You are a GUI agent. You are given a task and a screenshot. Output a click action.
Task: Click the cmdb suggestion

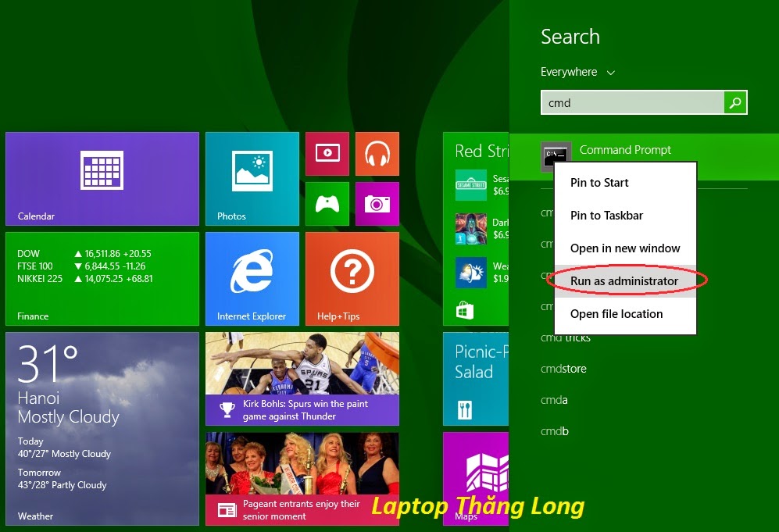pyautogui.click(x=555, y=431)
